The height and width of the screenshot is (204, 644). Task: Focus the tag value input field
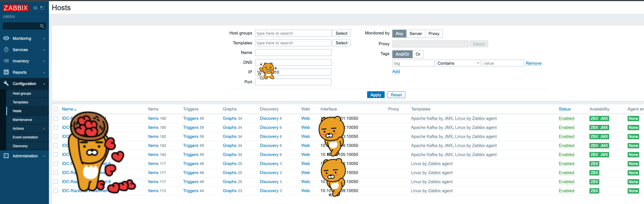(x=503, y=63)
